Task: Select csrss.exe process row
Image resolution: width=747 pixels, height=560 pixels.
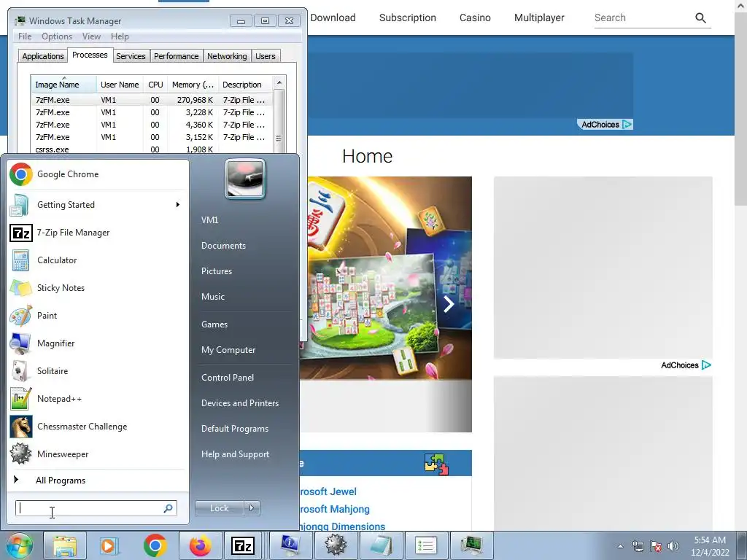Action: [152, 149]
